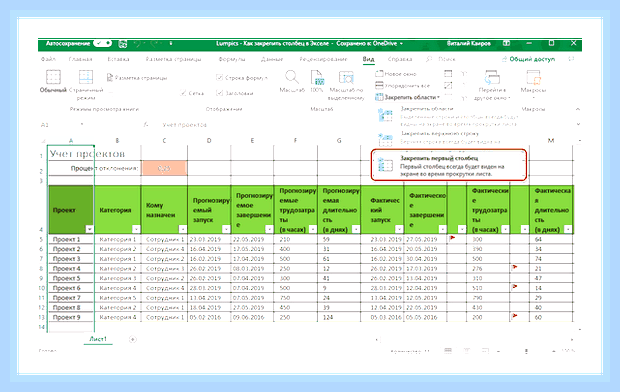Open filter dropdown on Проект column
This screenshot has width=620, height=392.
pos(89,229)
